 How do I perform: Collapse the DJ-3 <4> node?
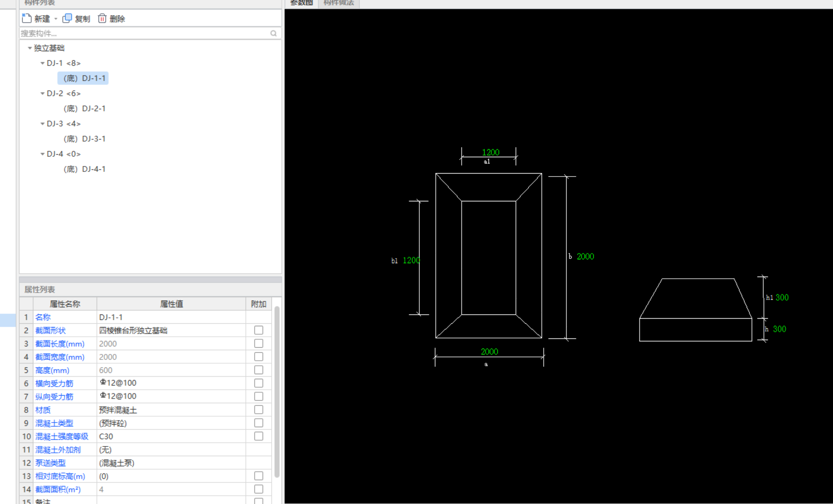[42, 124]
